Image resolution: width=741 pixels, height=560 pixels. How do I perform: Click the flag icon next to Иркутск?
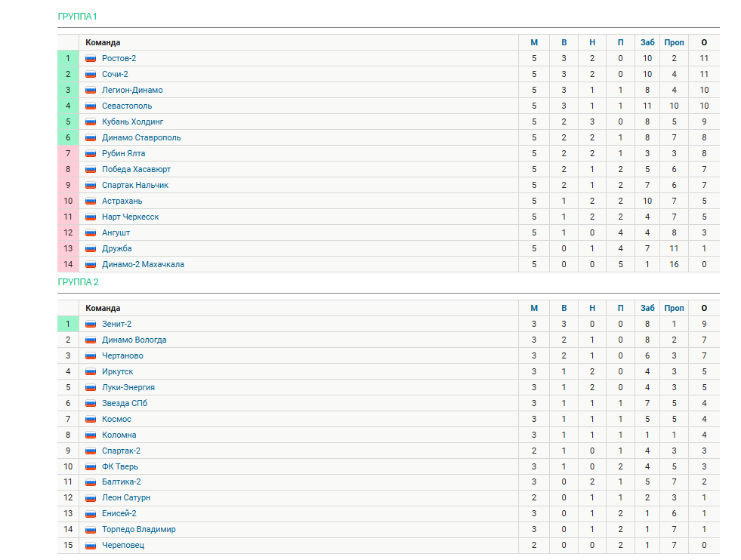point(91,372)
